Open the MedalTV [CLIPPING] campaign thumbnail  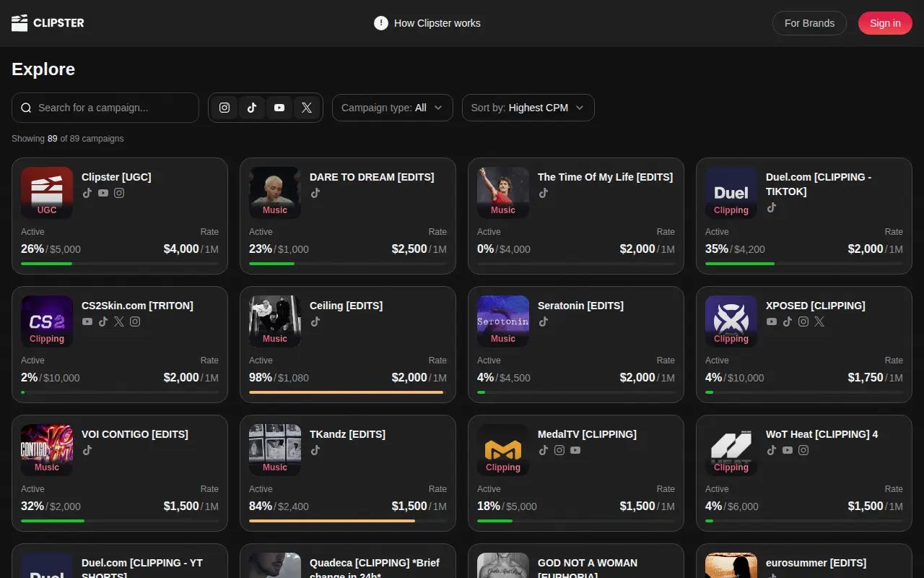tap(503, 450)
